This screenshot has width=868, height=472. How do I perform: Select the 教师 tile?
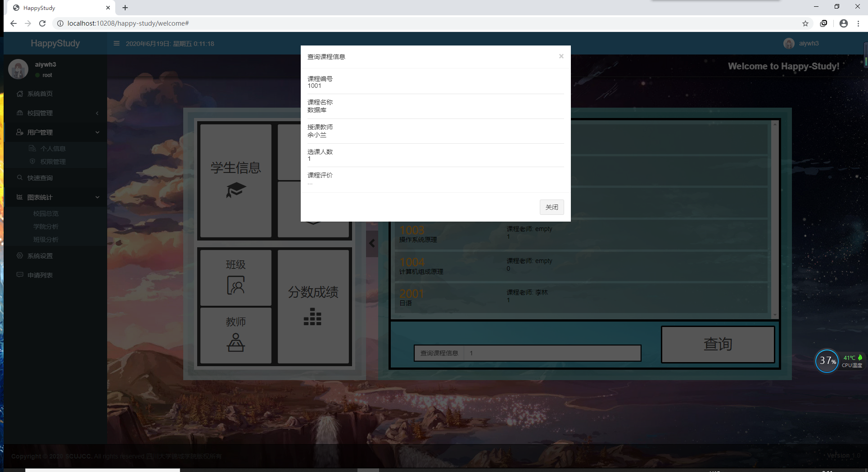point(235,336)
